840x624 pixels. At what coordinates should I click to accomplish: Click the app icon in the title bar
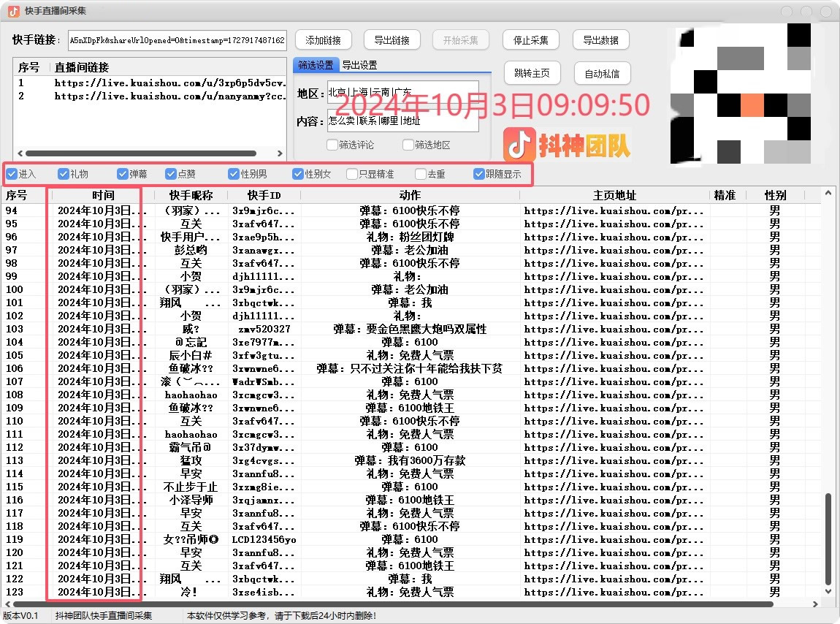coord(13,11)
